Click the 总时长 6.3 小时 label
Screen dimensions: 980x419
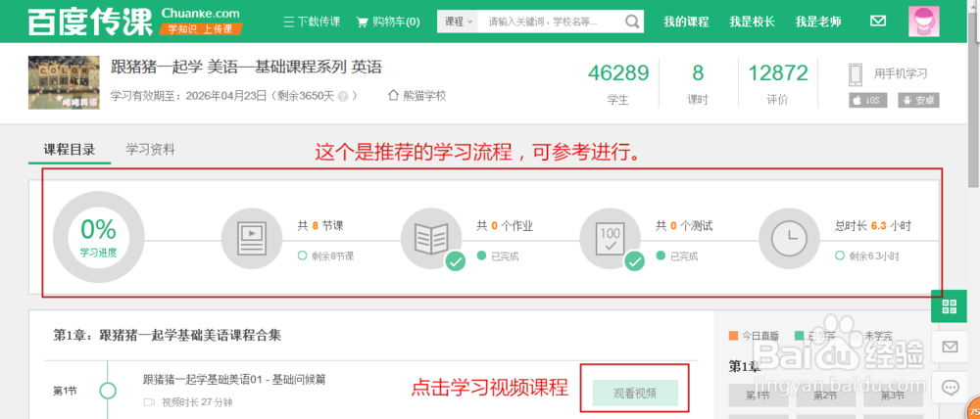tap(872, 226)
